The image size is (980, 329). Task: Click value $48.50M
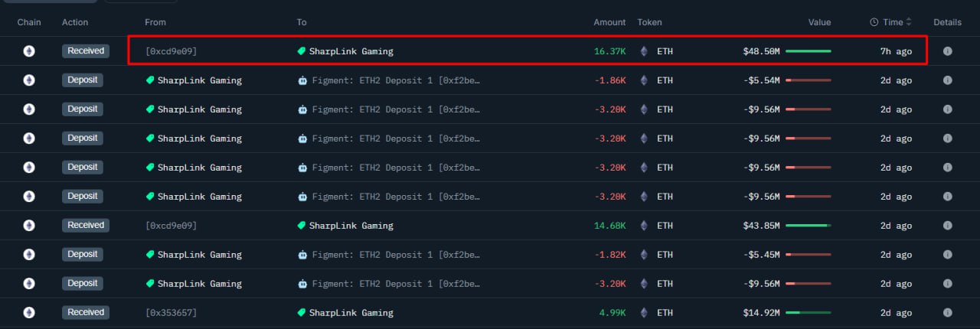point(761,51)
